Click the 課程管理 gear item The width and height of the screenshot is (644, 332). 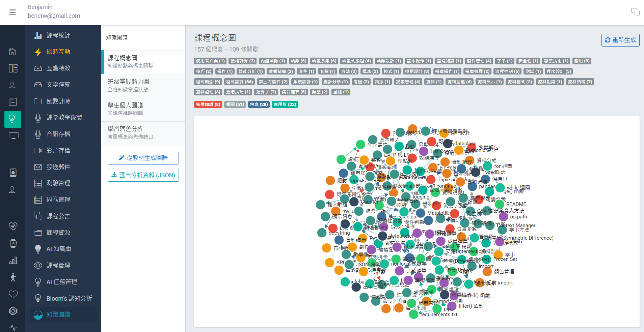58,265
